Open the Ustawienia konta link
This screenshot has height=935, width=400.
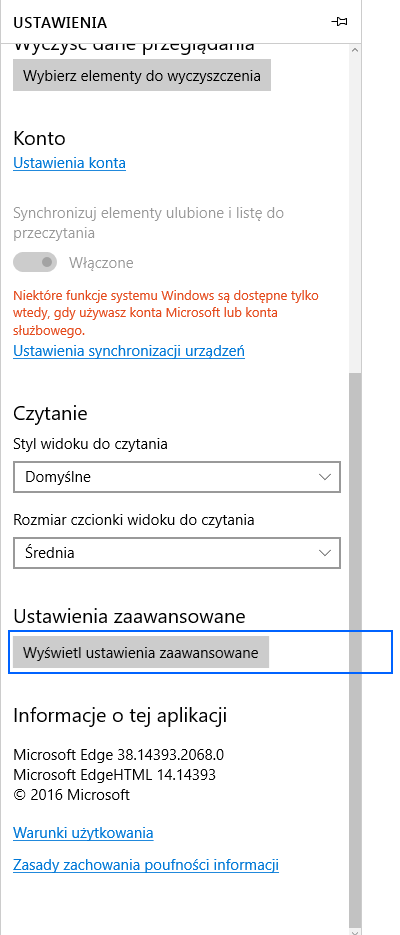[x=69, y=163]
